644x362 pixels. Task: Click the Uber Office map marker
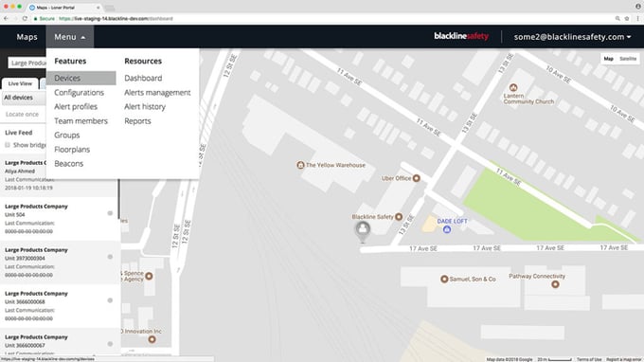(x=416, y=178)
